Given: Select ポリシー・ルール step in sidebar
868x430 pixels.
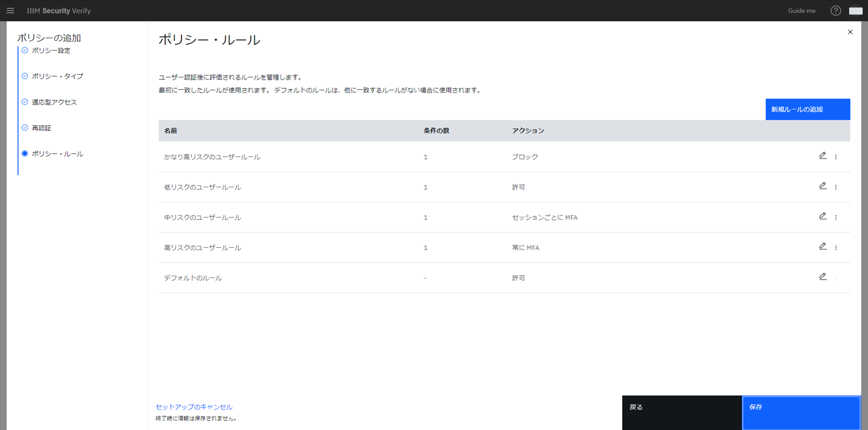Looking at the screenshot, I should [58, 154].
